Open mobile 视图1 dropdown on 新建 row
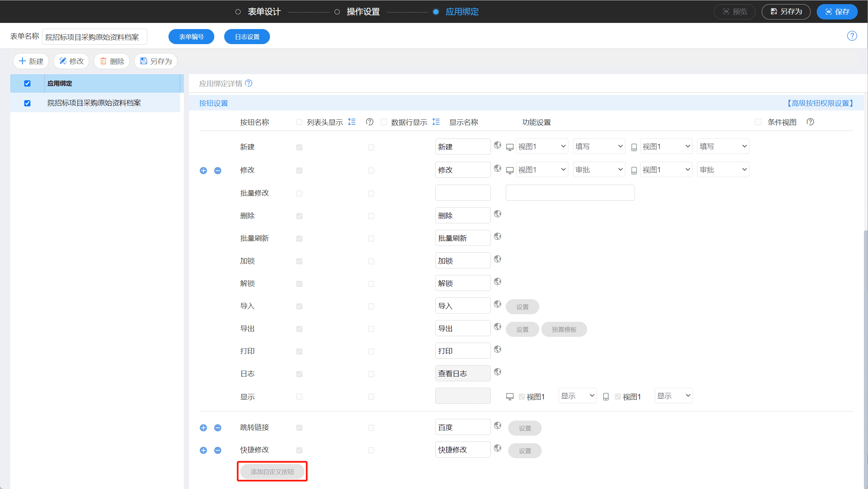868x489 pixels. click(x=666, y=146)
